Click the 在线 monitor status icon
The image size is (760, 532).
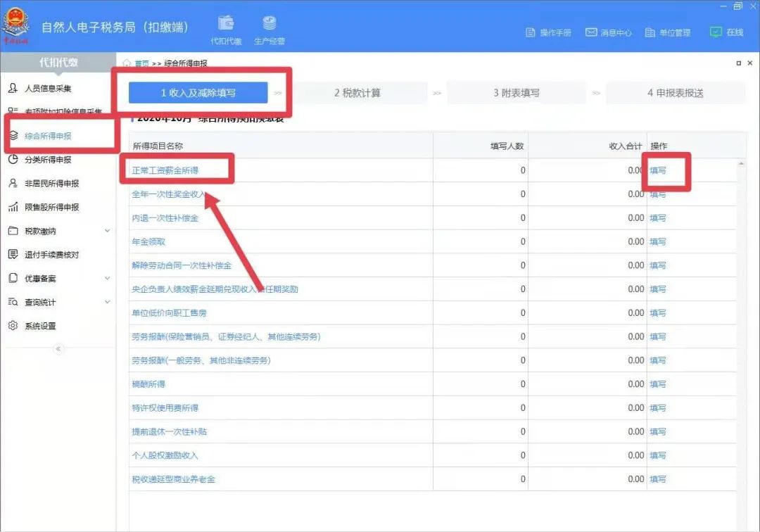(x=716, y=32)
